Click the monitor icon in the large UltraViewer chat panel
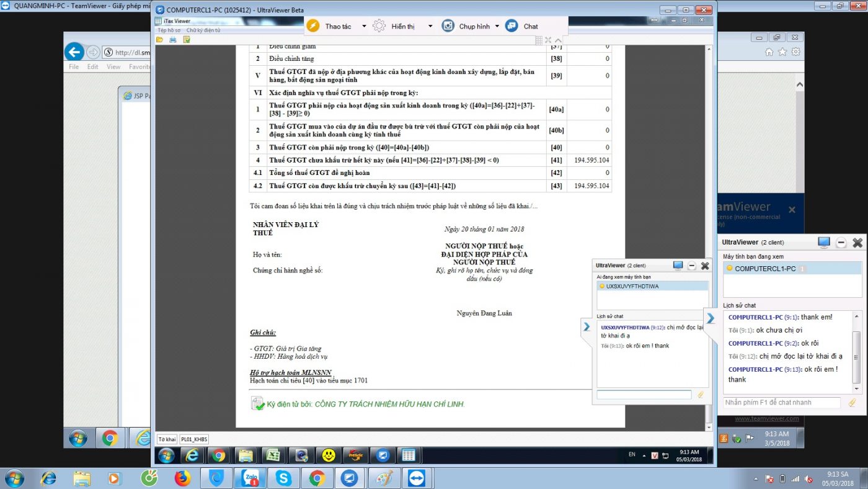This screenshot has height=489, width=868. 824,242
